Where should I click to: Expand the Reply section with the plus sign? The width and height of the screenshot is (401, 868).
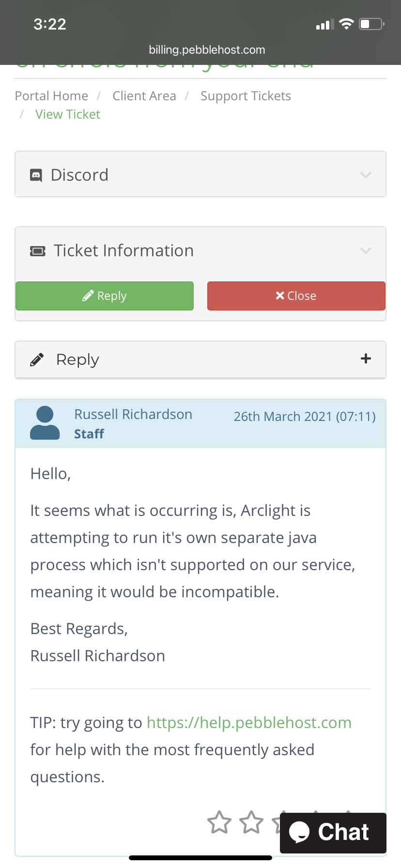[366, 359]
